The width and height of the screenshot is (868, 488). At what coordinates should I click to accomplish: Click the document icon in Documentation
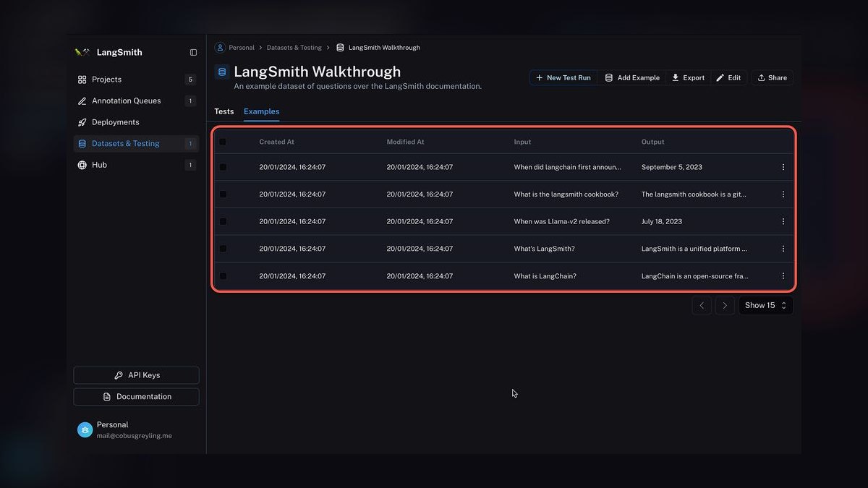tap(107, 397)
